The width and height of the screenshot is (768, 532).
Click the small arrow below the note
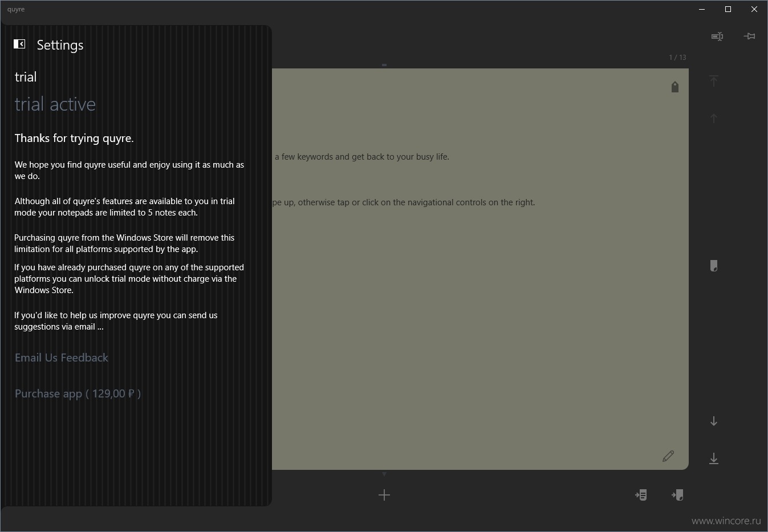click(x=384, y=474)
